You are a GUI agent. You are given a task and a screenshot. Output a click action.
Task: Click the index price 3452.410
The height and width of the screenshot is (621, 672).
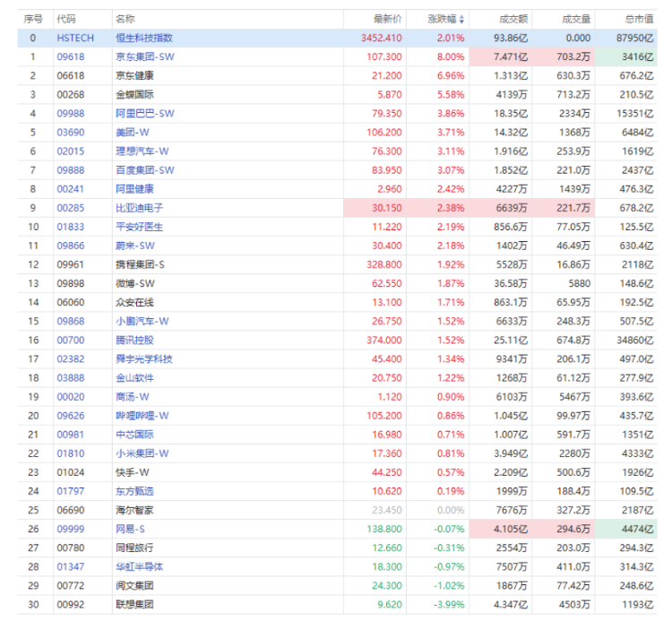point(382,39)
